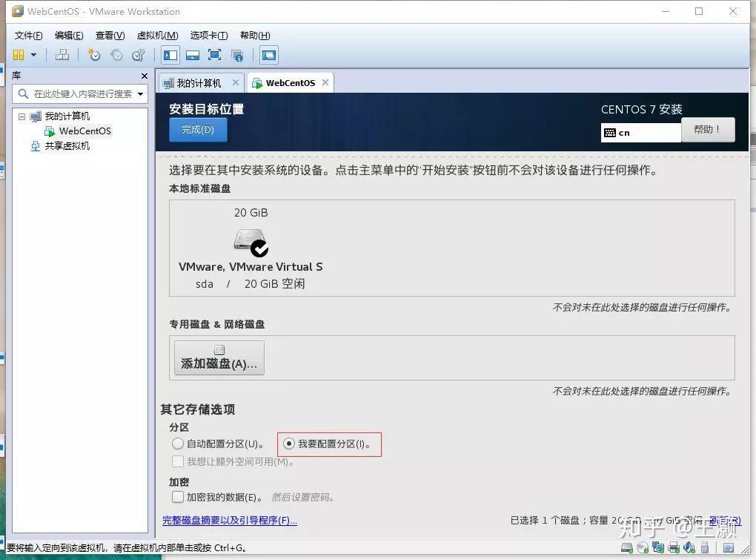Click the hard disk status bar icon
Image resolution: width=756 pixels, height=560 pixels.
coord(627,548)
